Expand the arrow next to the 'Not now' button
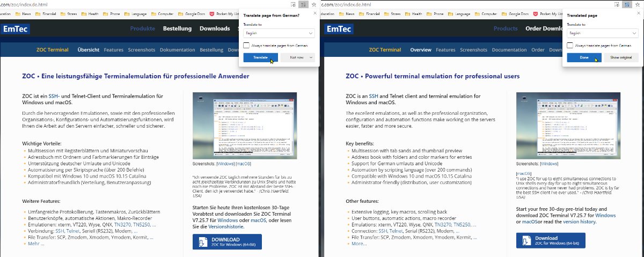Image resolution: width=644 pixels, height=257 pixels. [311, 57]
